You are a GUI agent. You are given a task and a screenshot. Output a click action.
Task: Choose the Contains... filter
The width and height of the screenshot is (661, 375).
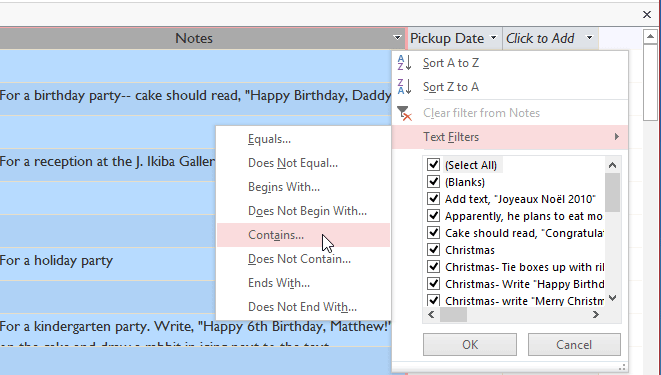point(304,235)
